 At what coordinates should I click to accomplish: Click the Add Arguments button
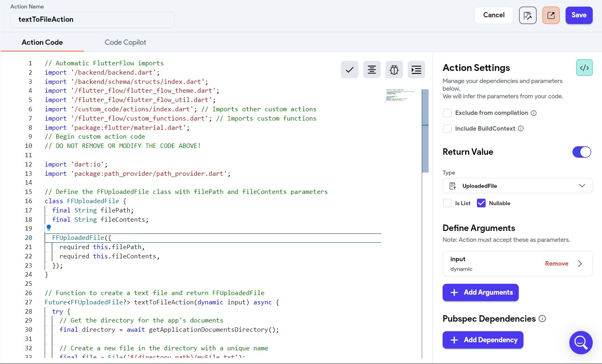pos(481,293)
